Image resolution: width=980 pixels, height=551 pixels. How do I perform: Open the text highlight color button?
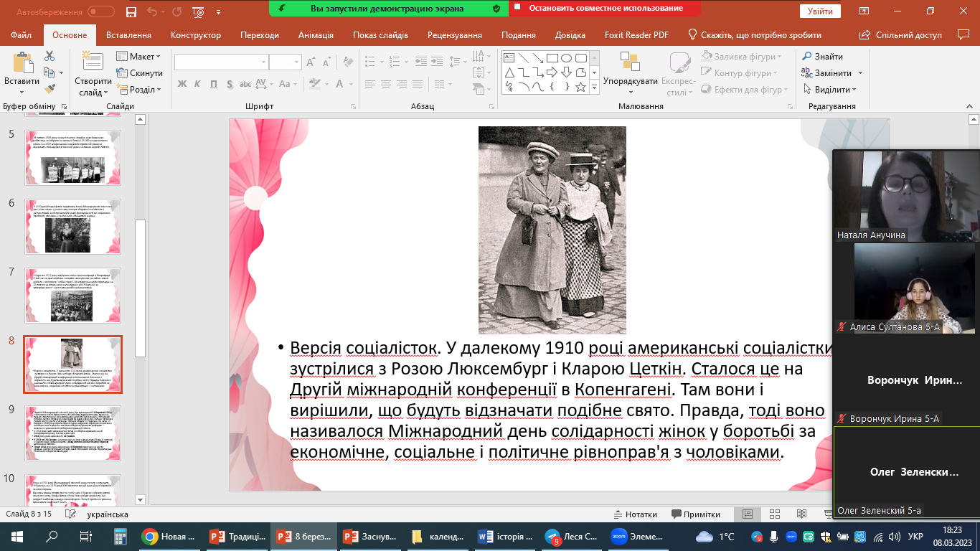[x=316, y=84]
